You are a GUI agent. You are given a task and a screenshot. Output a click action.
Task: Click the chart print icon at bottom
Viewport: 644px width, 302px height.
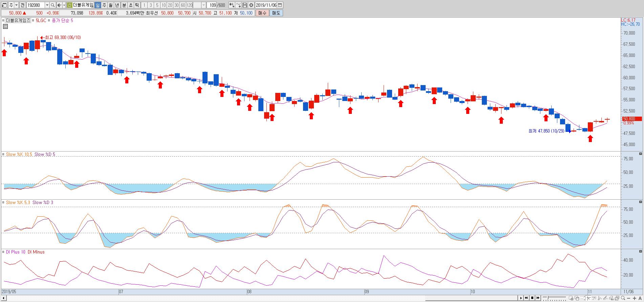pos(611,298)
